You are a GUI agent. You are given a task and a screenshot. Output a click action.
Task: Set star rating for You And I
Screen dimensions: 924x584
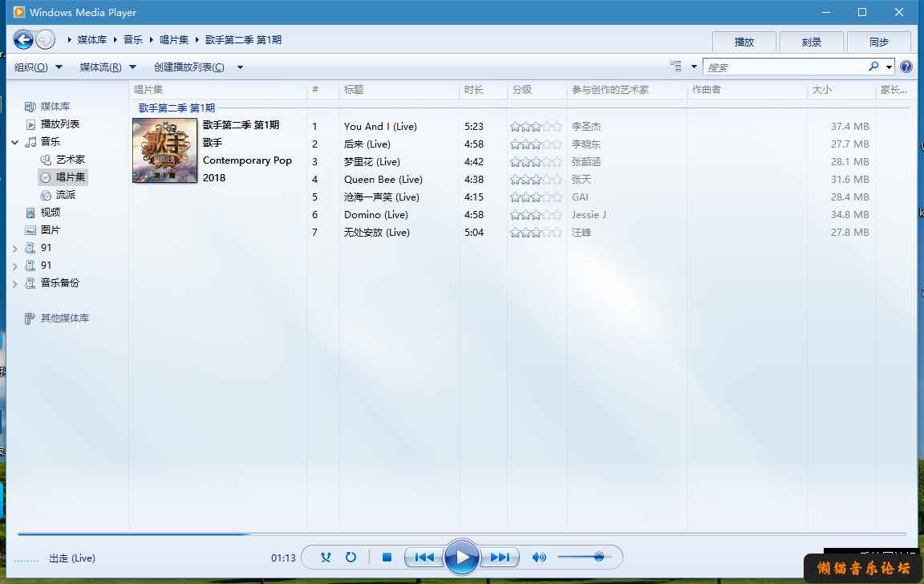[536, 126]
